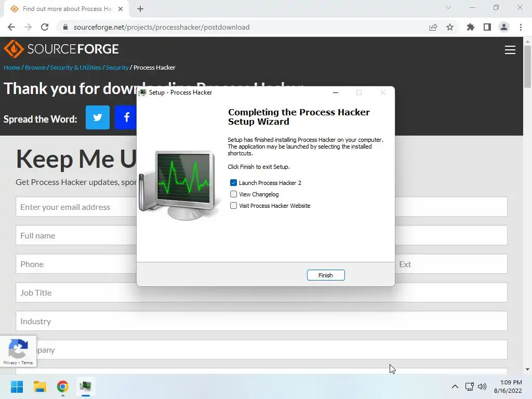Image resolution: width=532 pixels, height=399 pixels.
Task: Click the Finish button in Setup wizard
Action: [x=326, y=275]
